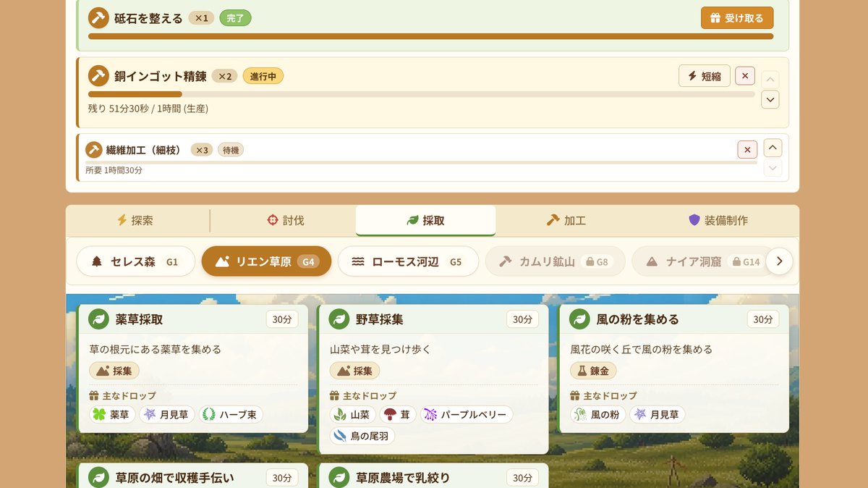The width and height of the screenshot is (868, 488).
Task: Click the 銅インゴット精錬 progress bar
Action: tap(421, 94)
